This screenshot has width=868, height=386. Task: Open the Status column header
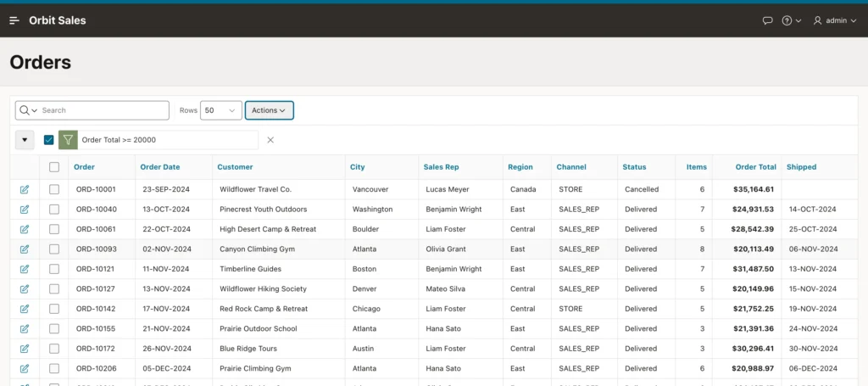coord(634,166)
